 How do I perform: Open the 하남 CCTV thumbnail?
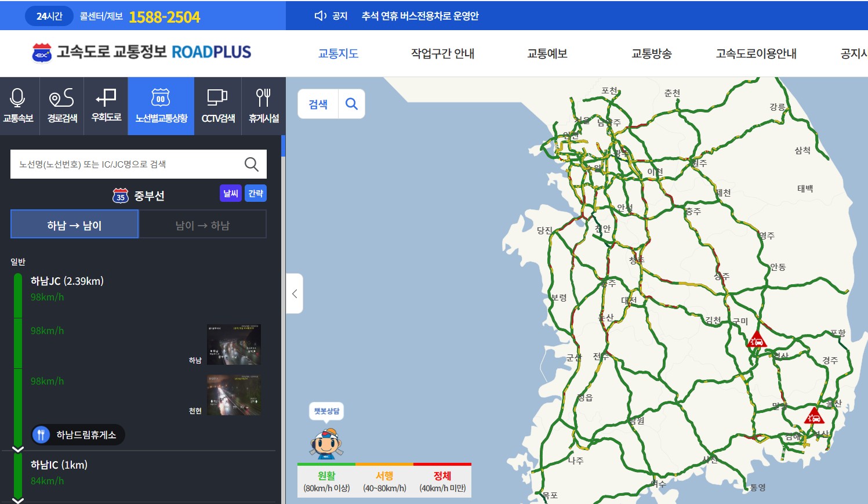pos(234,345)
